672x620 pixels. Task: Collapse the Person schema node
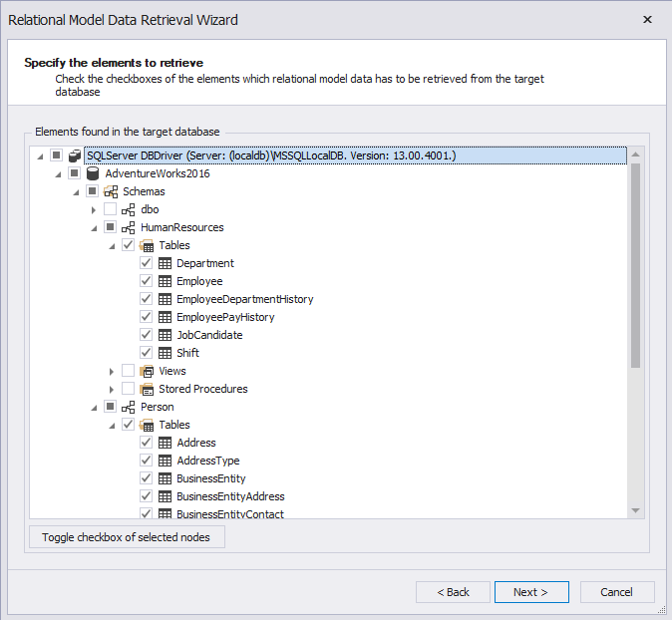[95, 409]
